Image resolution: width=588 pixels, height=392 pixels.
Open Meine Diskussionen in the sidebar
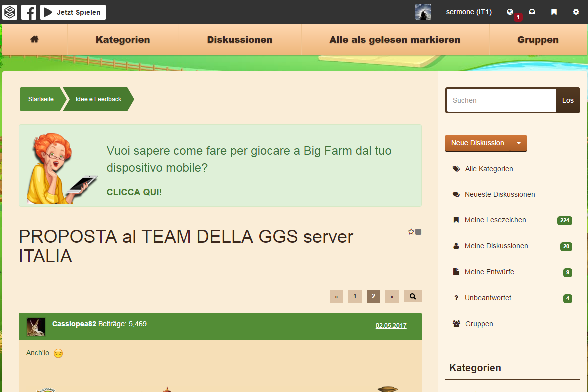point(496,246)
